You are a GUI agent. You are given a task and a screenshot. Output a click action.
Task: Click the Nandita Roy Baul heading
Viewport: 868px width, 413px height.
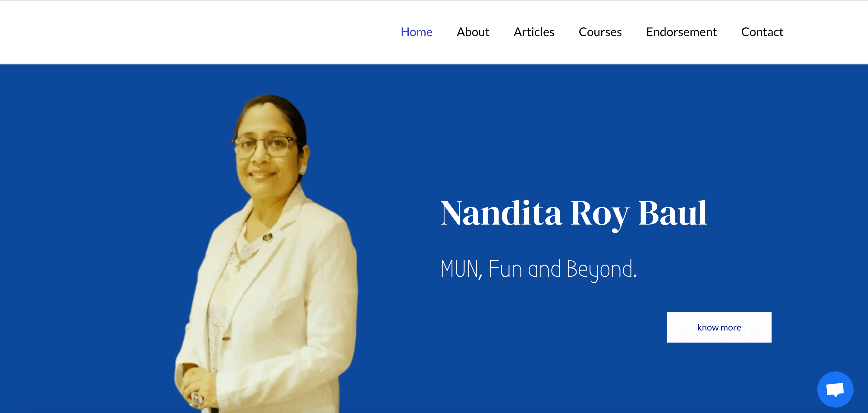[x=574, y=213]
